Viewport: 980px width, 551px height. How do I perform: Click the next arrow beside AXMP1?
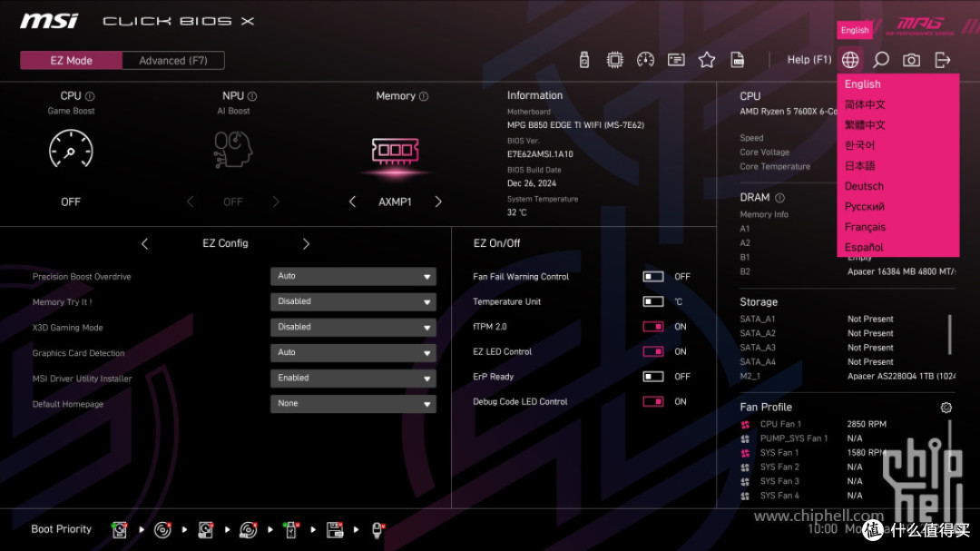pyautogui.click(x=438, y=202)
